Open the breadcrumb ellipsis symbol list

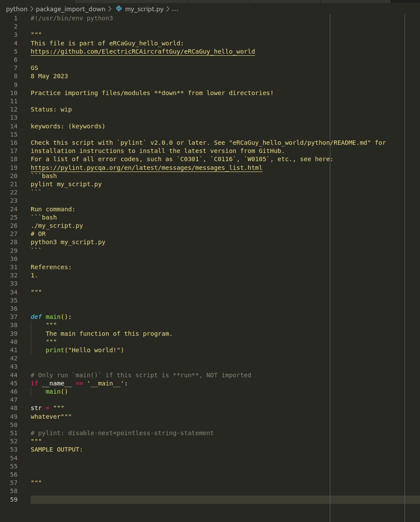pyautogui.click(x=175, y=9)
